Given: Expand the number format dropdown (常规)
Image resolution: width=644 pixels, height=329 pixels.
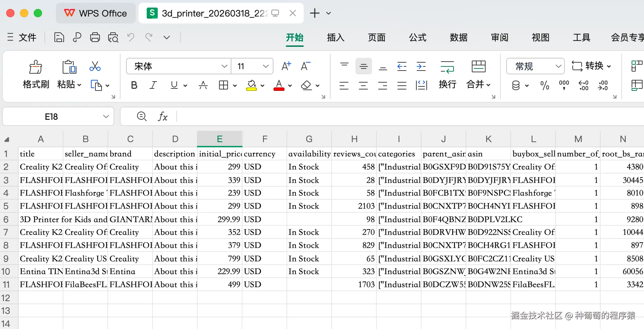Looking at the screenshot, I should click(558, 66).
